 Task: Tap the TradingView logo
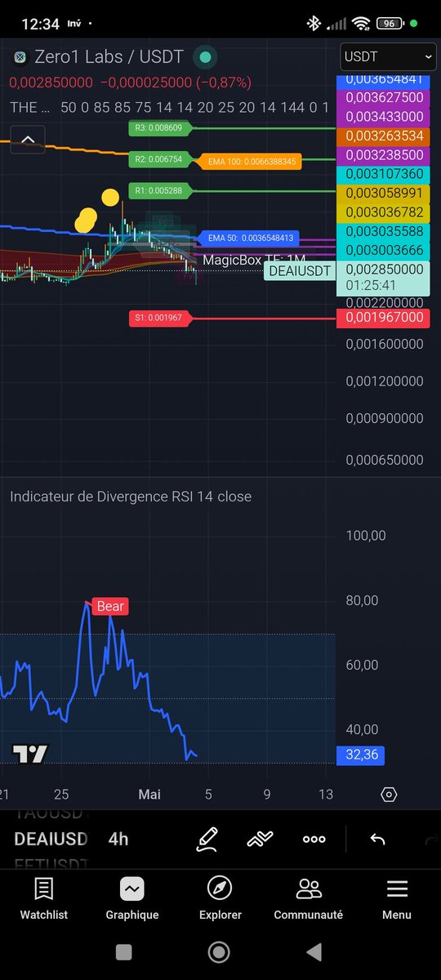[31, 754]
